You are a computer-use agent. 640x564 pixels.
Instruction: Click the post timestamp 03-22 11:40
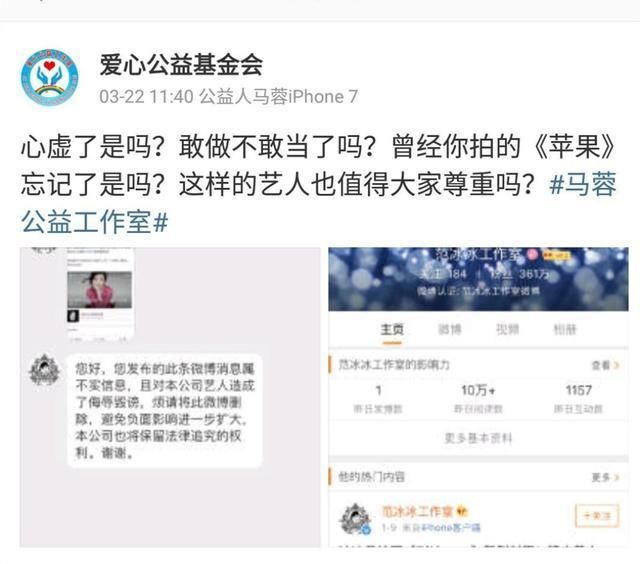[146, 97]
